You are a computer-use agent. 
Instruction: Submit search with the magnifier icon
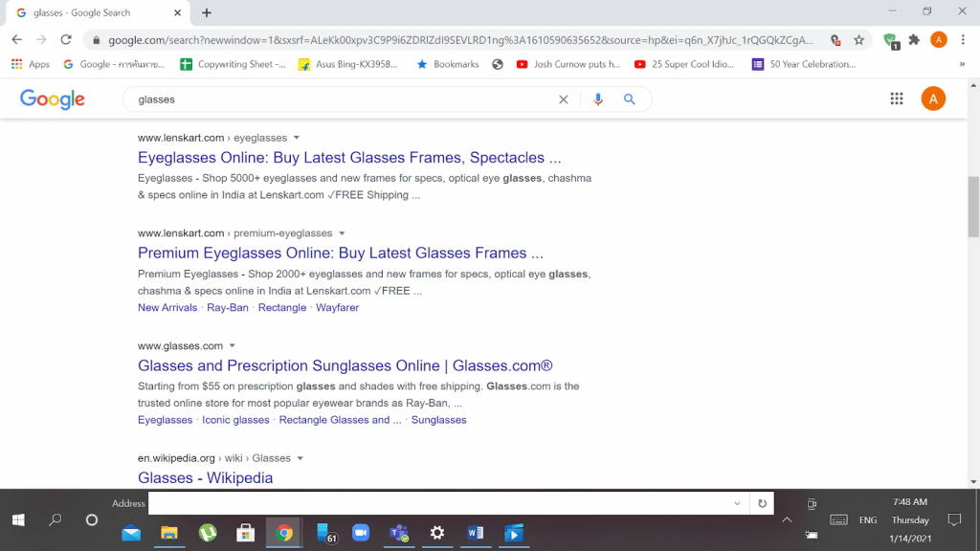click(x=630, y=99)
